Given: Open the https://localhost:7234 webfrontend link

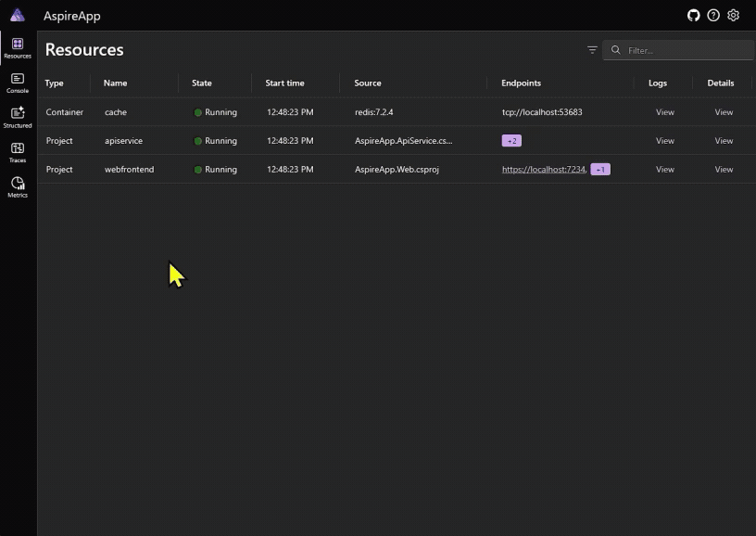Looking at the screenshot, I should tap(543, 170).
